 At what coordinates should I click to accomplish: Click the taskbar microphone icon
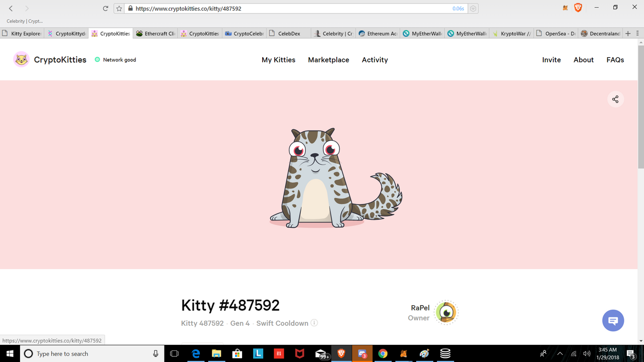tap(155, 353)
